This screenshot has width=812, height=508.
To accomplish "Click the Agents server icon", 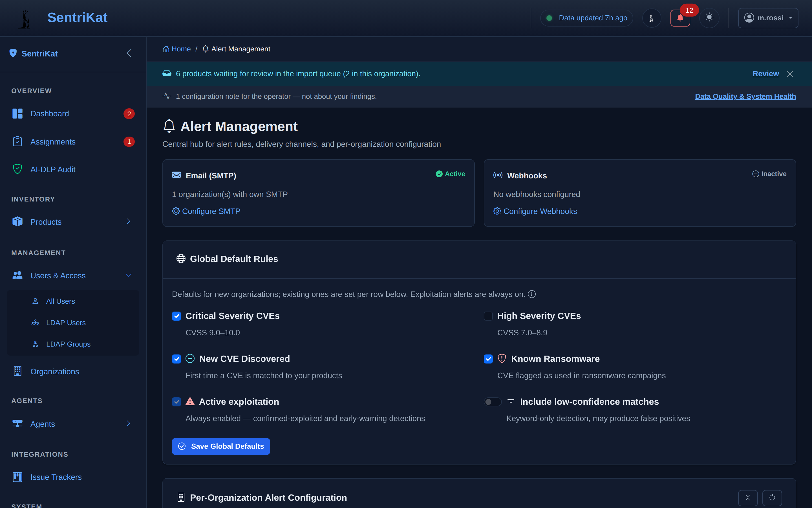I will [17, 423].
